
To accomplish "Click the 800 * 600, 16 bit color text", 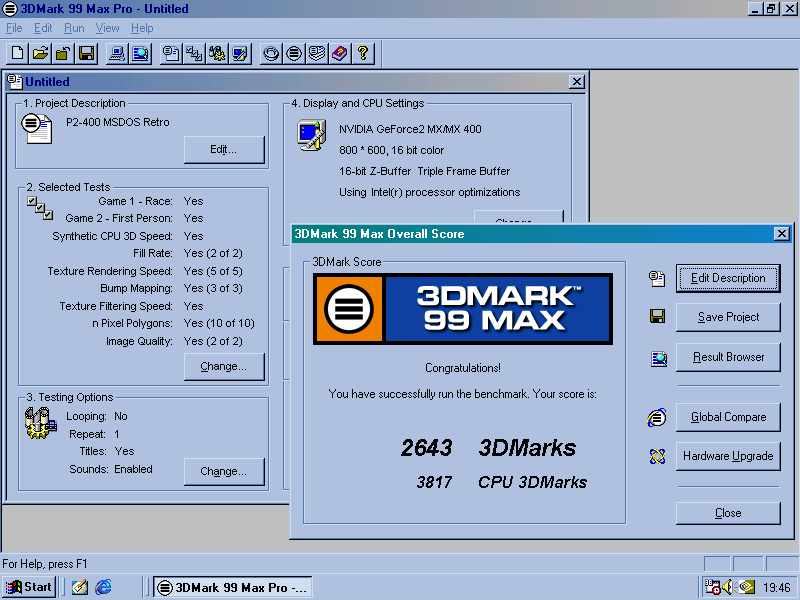I will point(391,151).
